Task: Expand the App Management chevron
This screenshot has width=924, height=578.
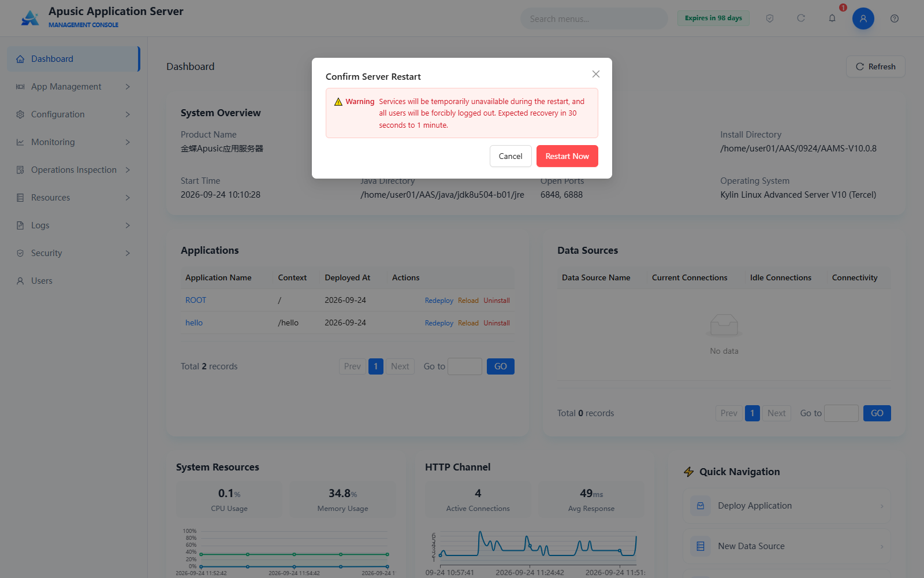Action: (128, 87)
